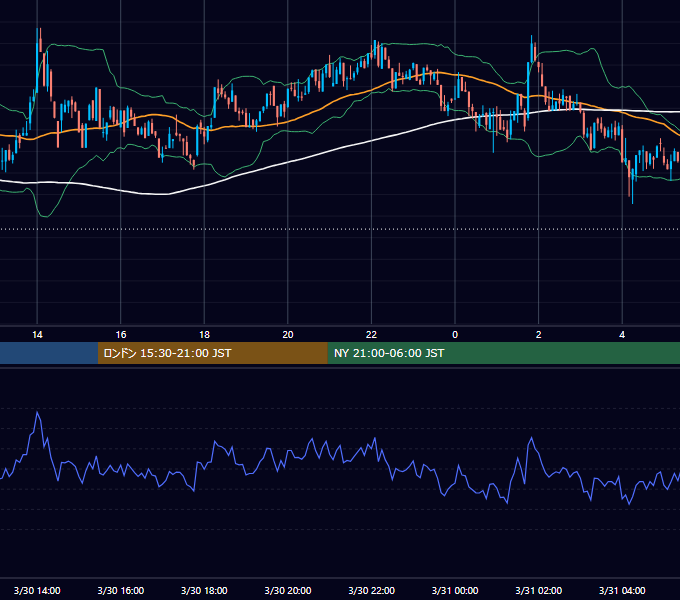Click the 3/30 18:00 date label
Image resolution: width=680 pixels, height=600 pixels.
click(204, 590)
